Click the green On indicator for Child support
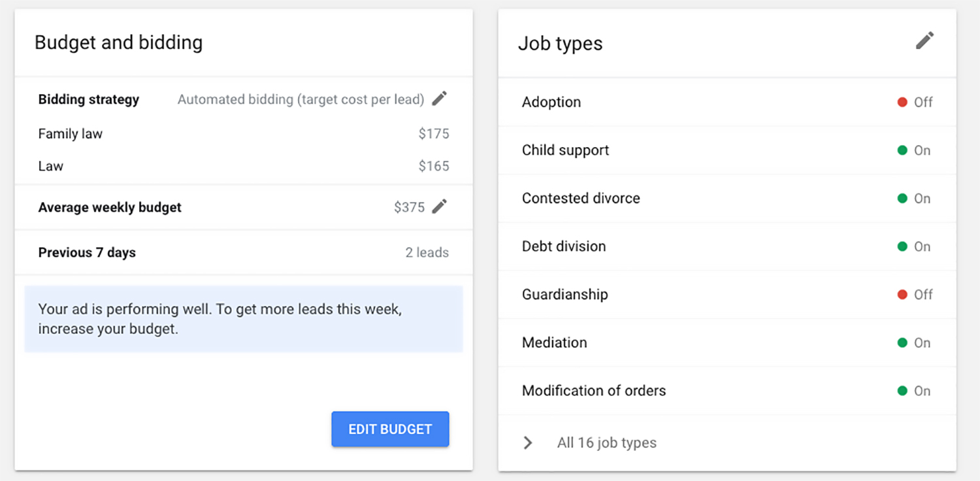This screenshot has width=980, height=481. point(902,150)
